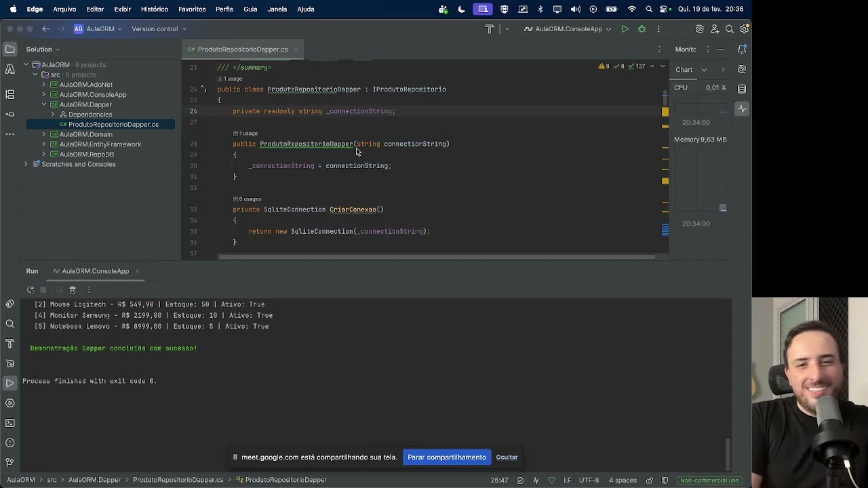The image size is (868, 488).
Task: Open the Explorer tool window folder icon
Action: (9, 49)
